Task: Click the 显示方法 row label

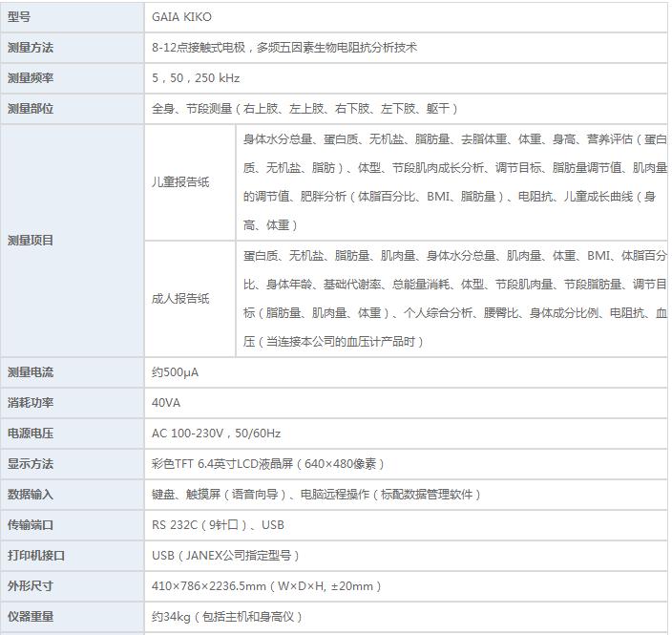Action: (31, 463)
